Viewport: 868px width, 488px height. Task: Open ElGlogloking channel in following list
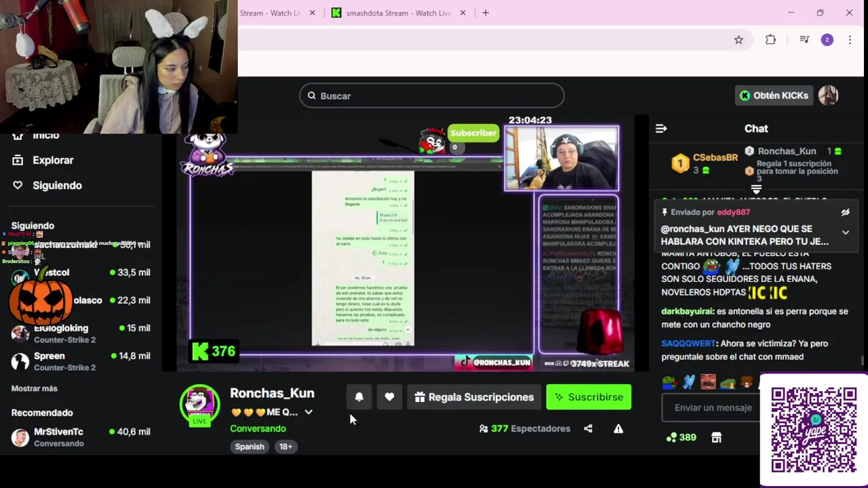[x=81, y=333]
